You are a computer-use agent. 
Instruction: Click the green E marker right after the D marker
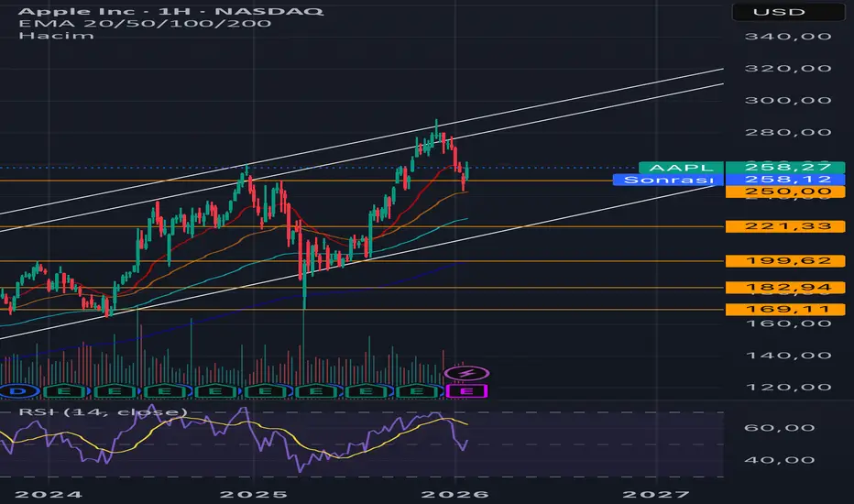(65, 390)
